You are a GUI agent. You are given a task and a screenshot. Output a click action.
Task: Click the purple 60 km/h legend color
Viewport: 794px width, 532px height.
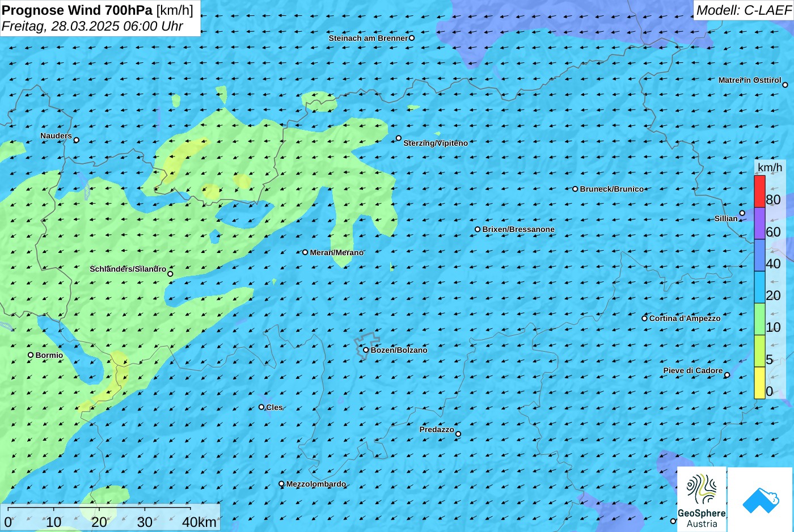tap(759, 223)
